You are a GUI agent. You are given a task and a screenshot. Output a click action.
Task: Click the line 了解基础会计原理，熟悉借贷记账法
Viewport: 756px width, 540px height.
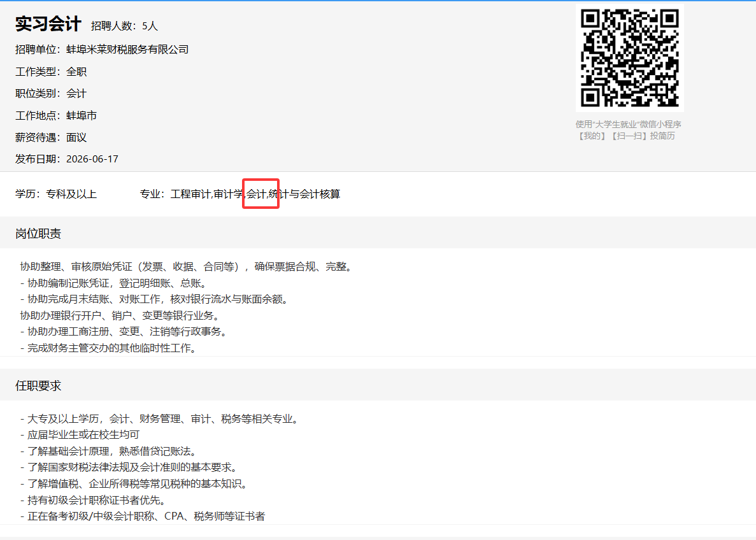pyautogui.click(x=110, y=451)
